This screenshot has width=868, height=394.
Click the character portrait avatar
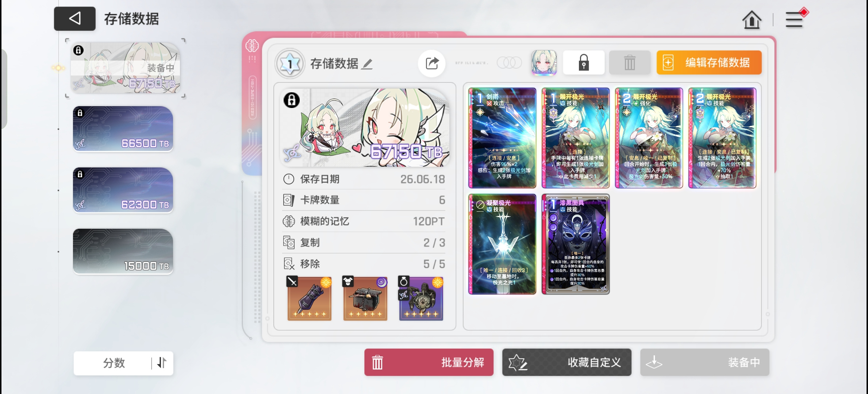pos(544,63)
